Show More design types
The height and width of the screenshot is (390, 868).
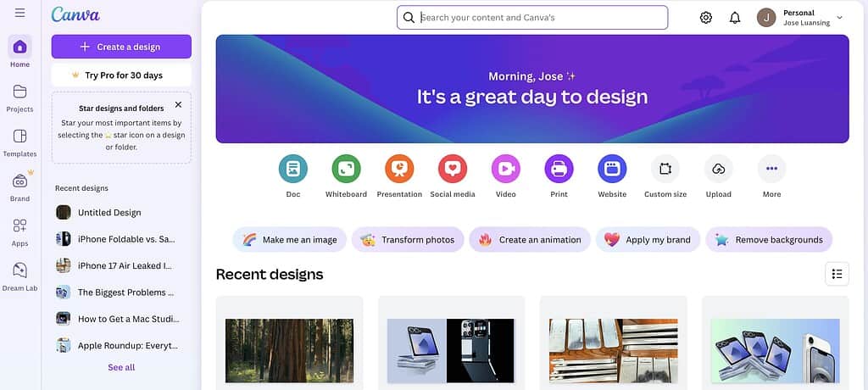pyautogui.click(x=771, y=169)
